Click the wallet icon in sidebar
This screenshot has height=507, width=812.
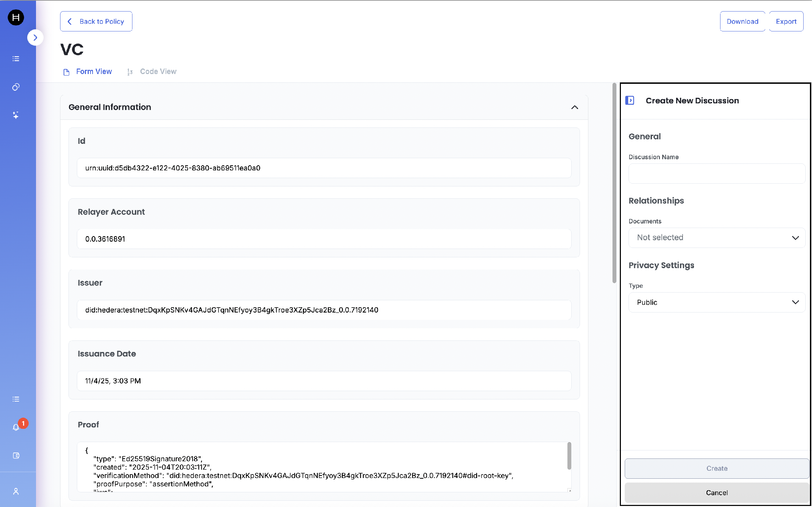tap(16, 455)
